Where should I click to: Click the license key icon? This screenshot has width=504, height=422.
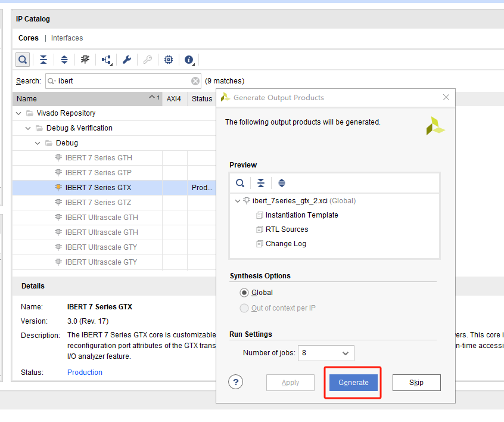pyautogui.click(x=148, y=60)
